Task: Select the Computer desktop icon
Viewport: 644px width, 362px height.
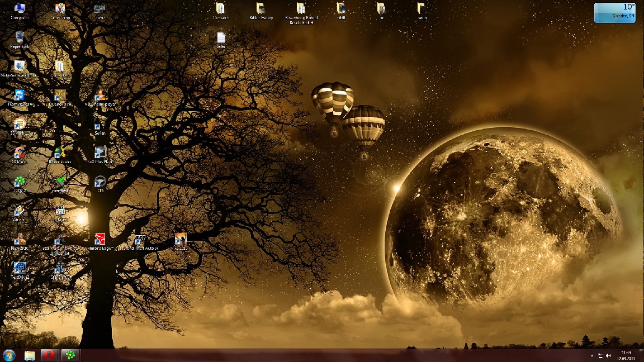Action: [x=20, y=9]
